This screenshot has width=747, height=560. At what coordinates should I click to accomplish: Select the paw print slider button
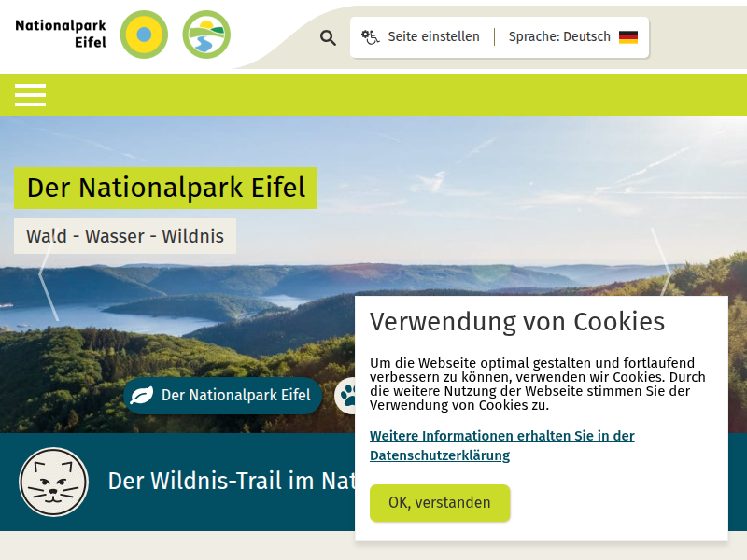pos(345,395)
